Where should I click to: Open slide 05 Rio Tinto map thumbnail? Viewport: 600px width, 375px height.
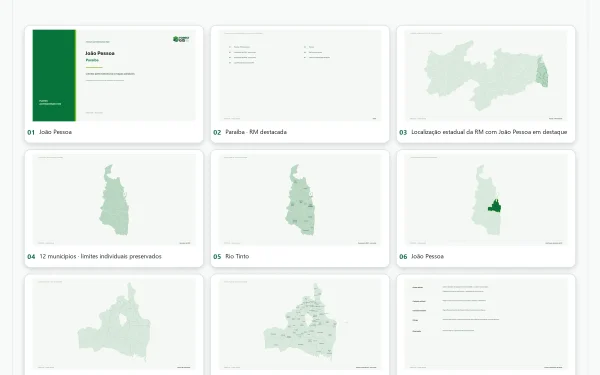[300, 200]
